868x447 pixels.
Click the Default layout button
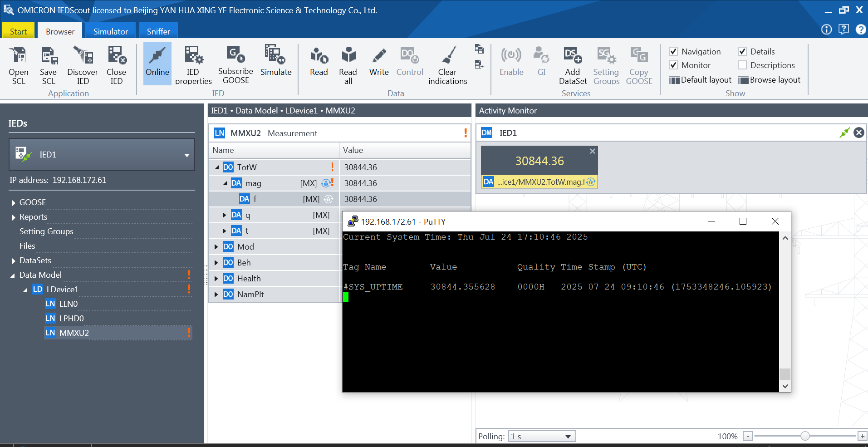pyautogui.click(x=701, y=80)
